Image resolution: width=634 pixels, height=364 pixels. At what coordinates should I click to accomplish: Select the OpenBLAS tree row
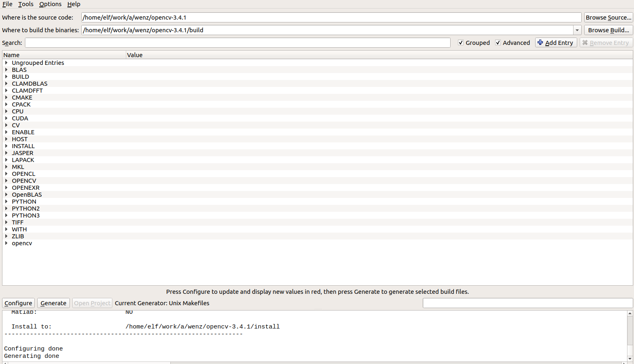(317, 195)
